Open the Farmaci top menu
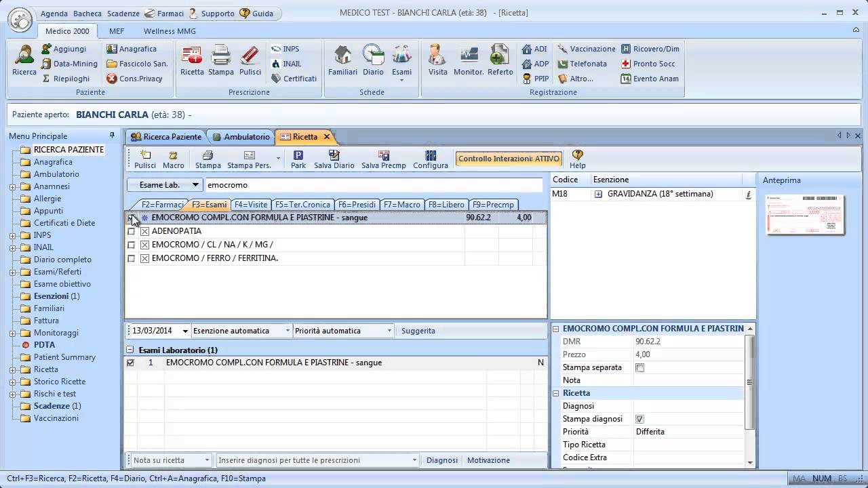868x488 pixels. coord(165,14)
